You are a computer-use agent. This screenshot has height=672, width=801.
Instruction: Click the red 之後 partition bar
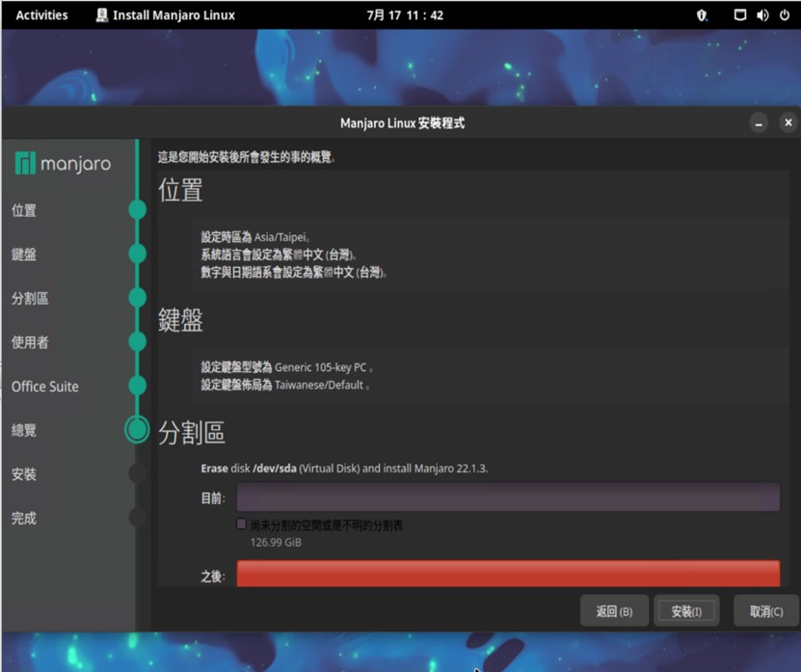[508, 574]
